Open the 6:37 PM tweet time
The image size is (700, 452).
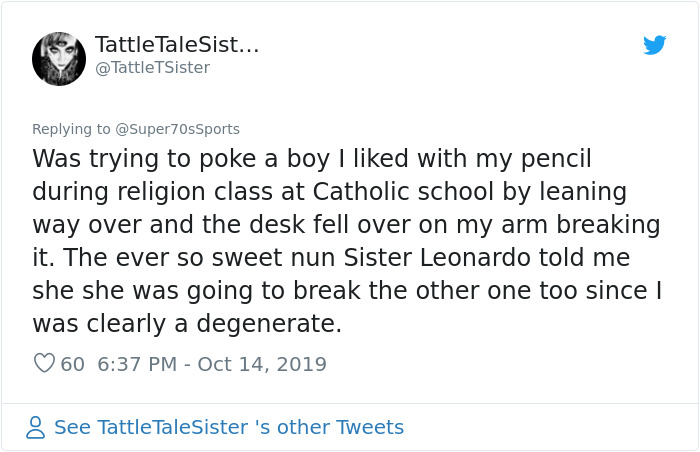point(138,364)
